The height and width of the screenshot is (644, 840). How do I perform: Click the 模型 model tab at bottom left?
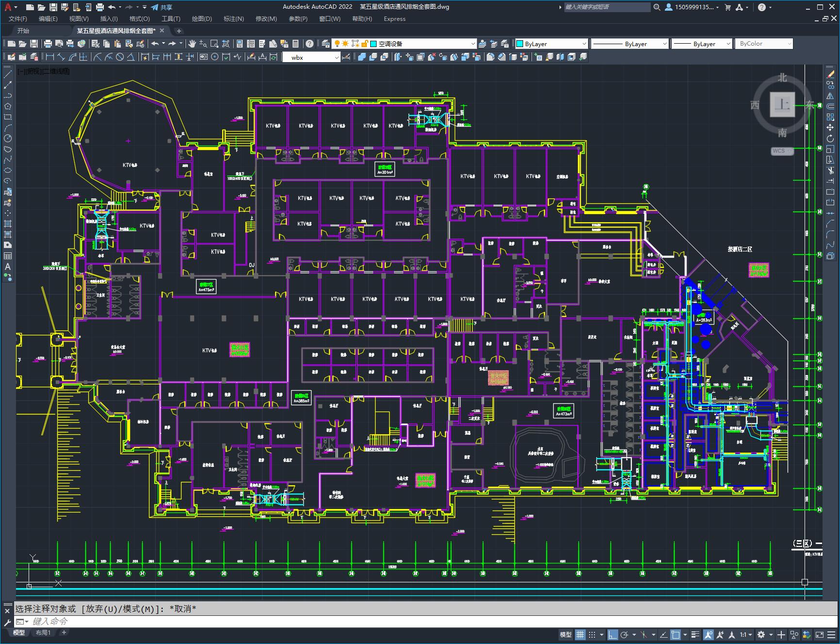click(19, 632)
